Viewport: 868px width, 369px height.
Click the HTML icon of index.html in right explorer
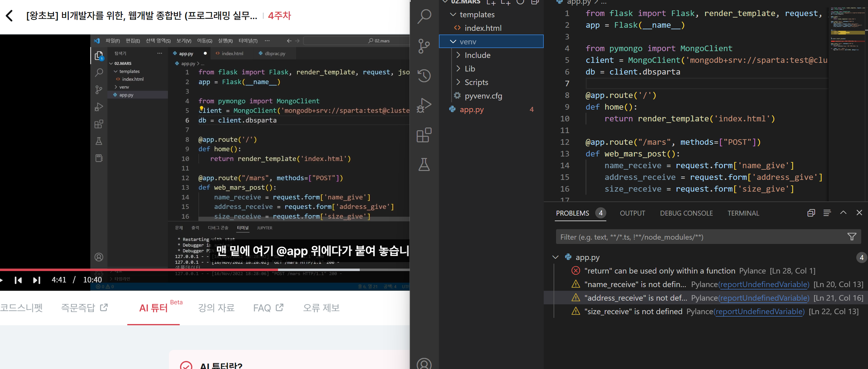coord(457,28)
